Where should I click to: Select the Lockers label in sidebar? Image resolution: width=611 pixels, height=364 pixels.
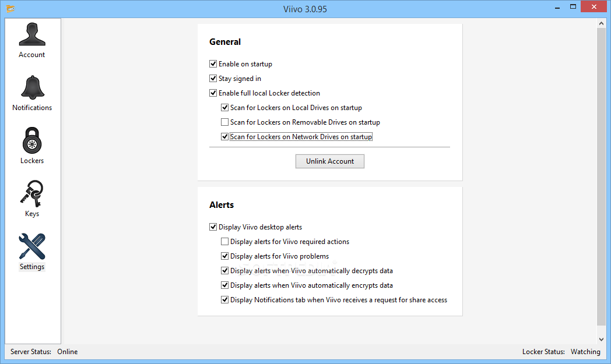[x=32, y=160]
